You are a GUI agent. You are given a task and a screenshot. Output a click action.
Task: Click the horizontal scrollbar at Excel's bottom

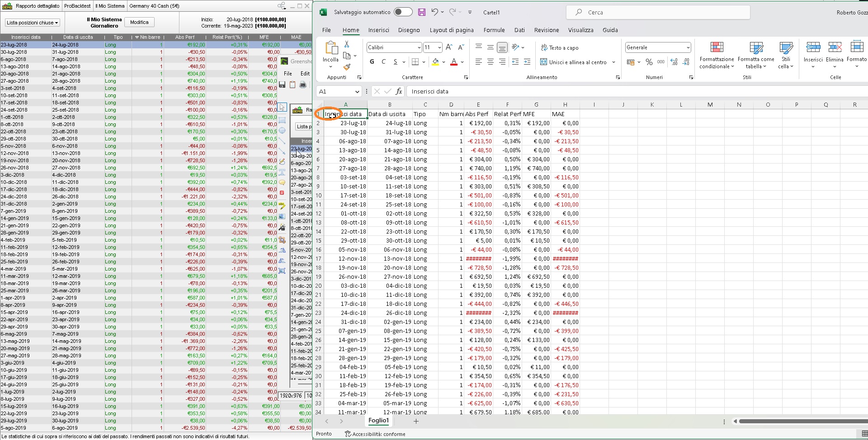click(802, 421)
